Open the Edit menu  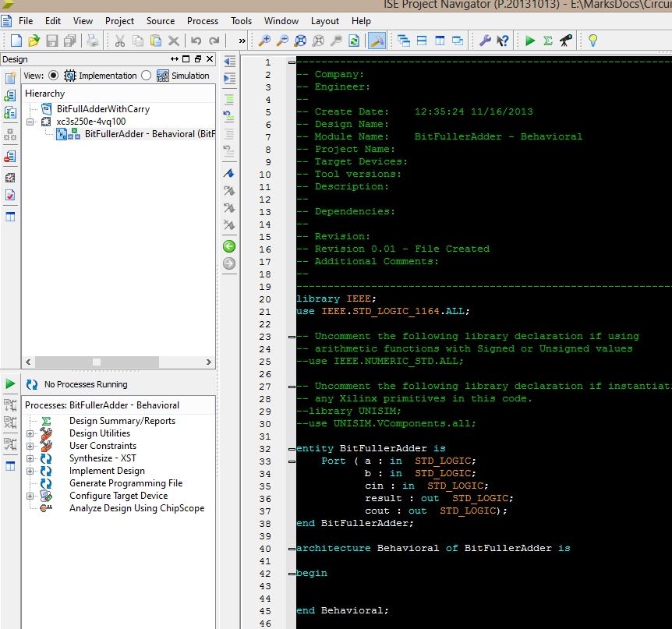click(x=53, y=21)
